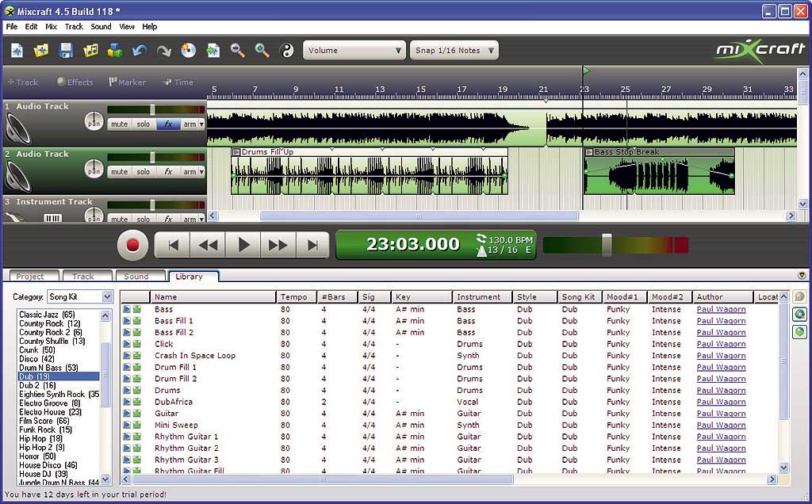This screenshot has width=812, height=504.
Task: Click the yellow triangle panel toggle above the library
Action: pyautogui.click(x=802, y=275)
